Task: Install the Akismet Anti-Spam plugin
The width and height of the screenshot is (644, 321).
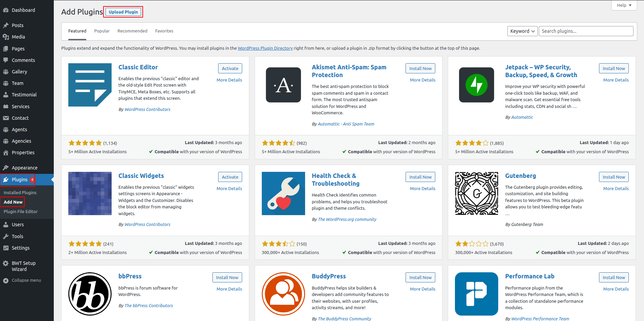Action: tap(420, 68)
